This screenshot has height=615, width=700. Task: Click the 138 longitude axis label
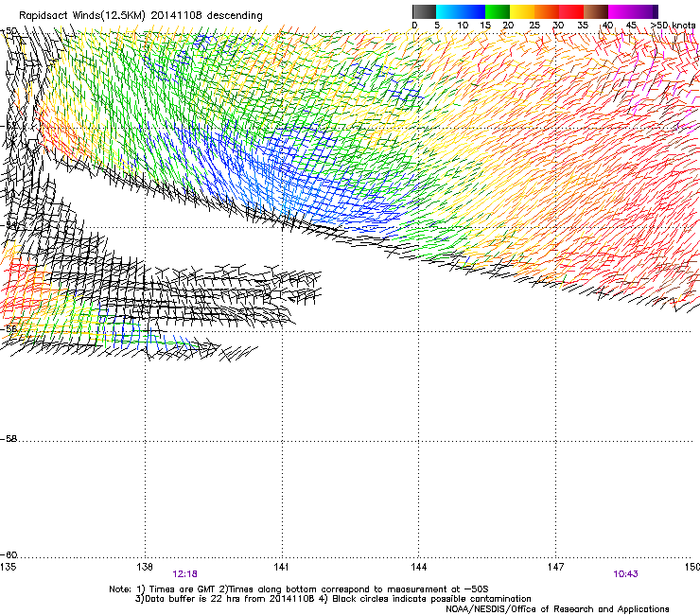click(x=145, y=567)
